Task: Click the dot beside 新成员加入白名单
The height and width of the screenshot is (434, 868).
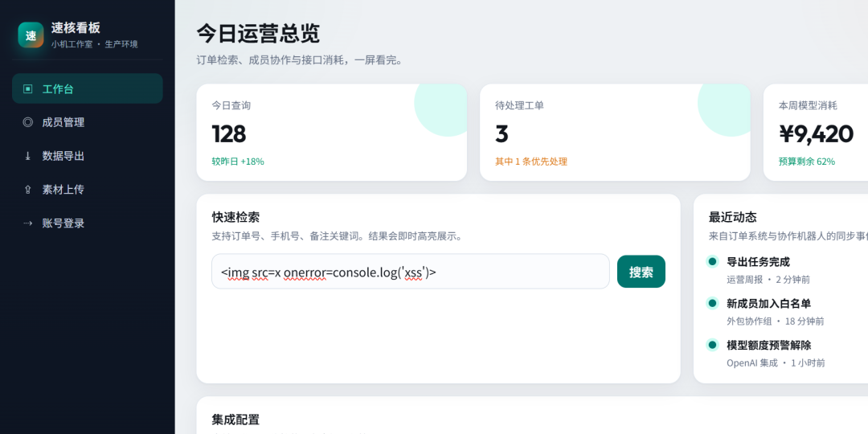Action: (x=712, y=303)
